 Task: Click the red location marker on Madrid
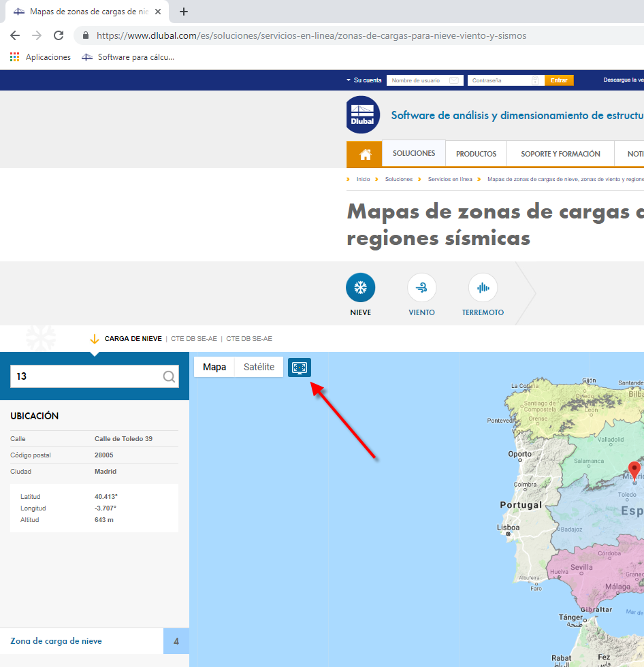coord(634,471)
